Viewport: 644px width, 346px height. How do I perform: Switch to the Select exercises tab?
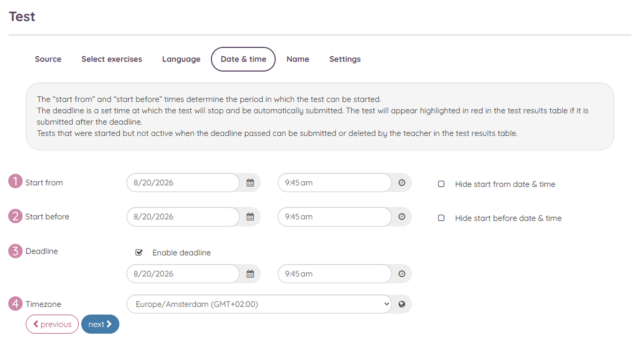coord(112,59)
